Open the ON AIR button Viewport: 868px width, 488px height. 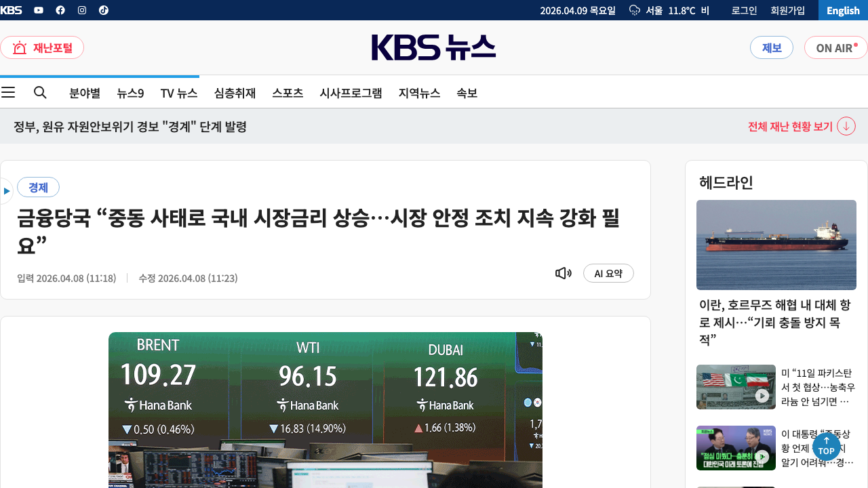[x=836, y=47]
